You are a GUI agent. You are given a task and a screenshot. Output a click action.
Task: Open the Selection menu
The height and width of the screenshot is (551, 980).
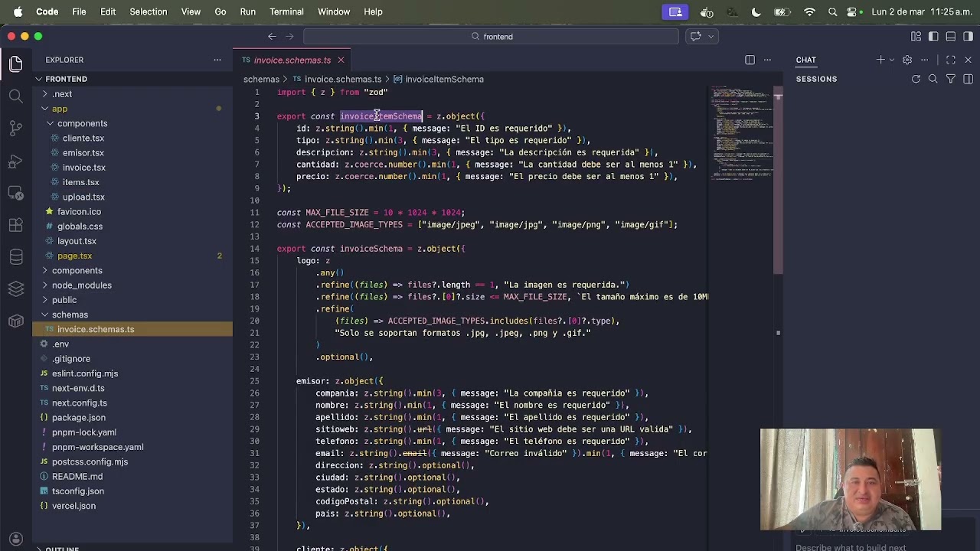tap(149, 11)
